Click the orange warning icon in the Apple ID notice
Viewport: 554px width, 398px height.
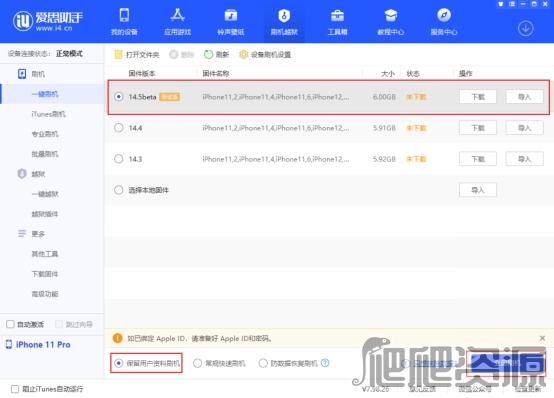[117, 338]
